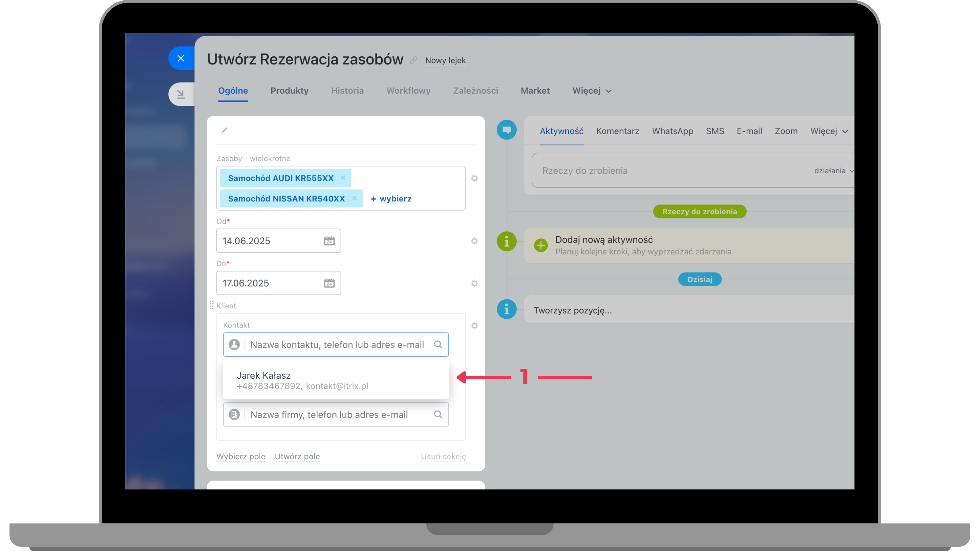Expand Więcej menu in timeline tabs
This screenshot has height=551, width=980.
pos(829,132)
